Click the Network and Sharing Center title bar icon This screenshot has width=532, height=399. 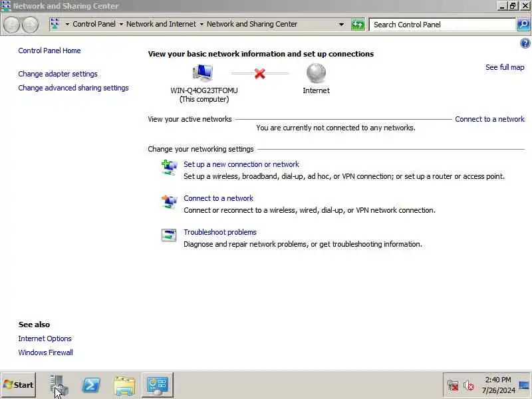6,6
